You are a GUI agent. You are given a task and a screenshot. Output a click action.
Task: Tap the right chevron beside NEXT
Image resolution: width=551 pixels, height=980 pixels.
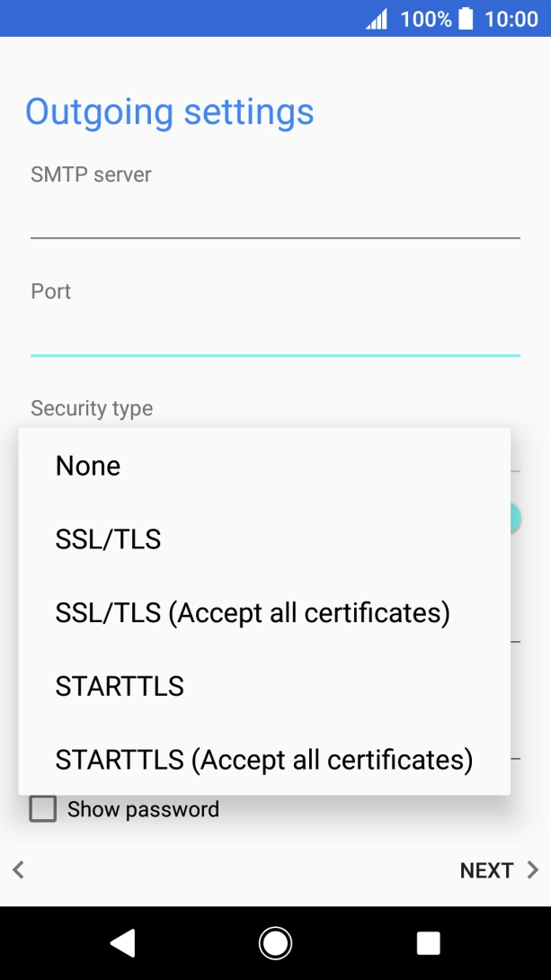[532, 869]
